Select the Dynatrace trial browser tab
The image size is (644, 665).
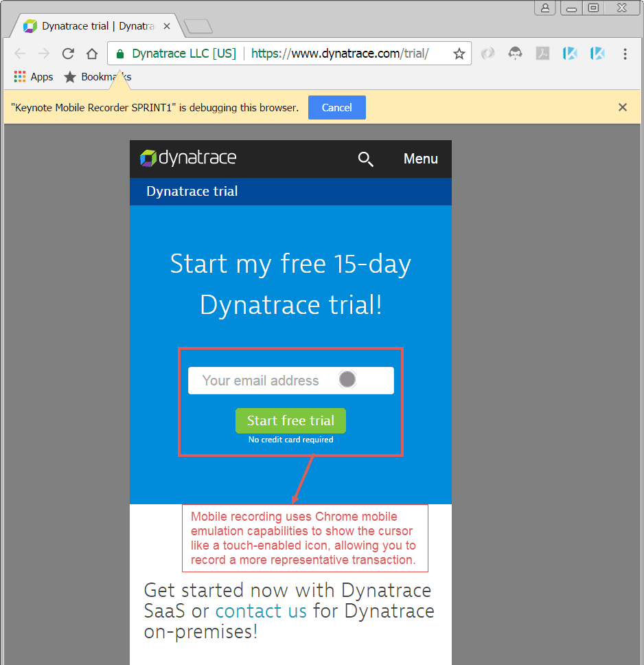point(97,26)
